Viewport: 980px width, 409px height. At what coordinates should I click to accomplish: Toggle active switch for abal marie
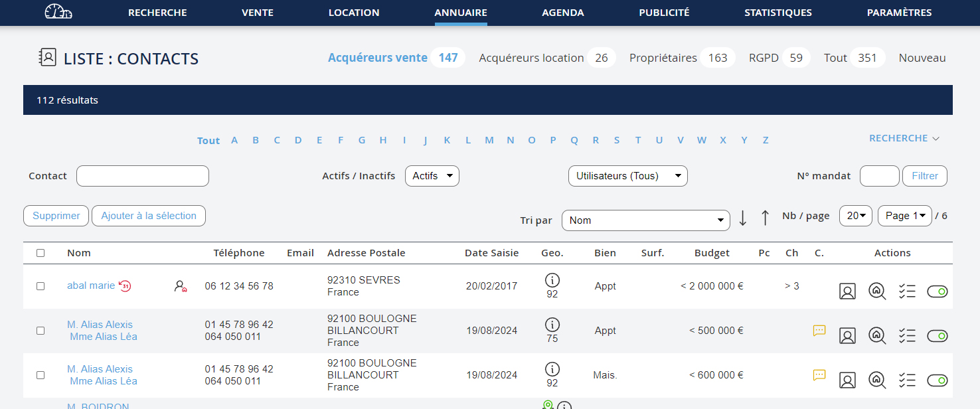pos(938,291)
